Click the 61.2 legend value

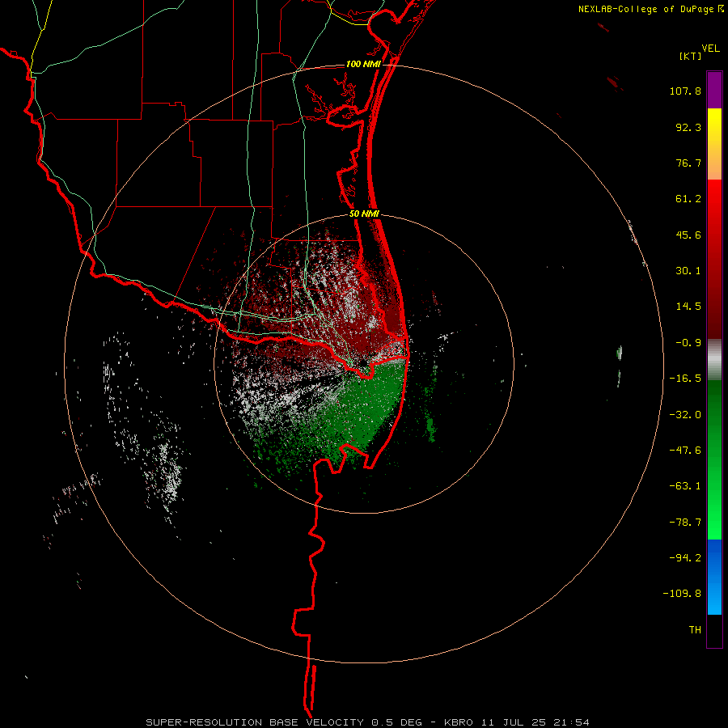[x=688, y=199]
